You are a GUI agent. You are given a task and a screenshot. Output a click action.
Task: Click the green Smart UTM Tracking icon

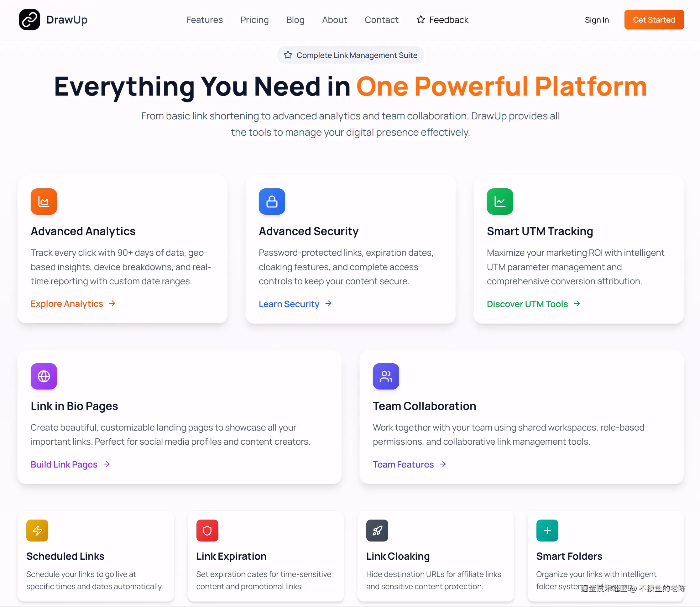[500, 201]
